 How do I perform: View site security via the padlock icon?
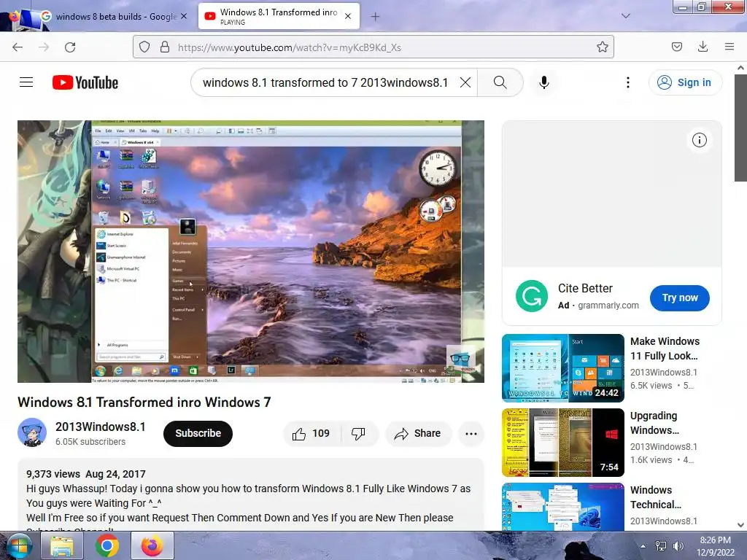(x=165, y=47)
